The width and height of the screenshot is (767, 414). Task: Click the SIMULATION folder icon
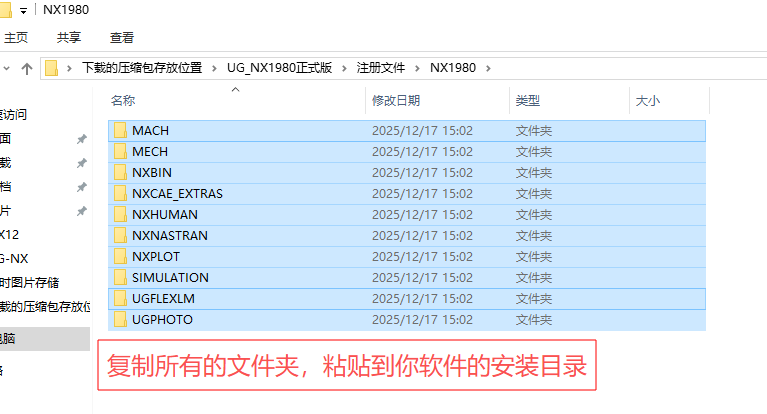point(120,278)
